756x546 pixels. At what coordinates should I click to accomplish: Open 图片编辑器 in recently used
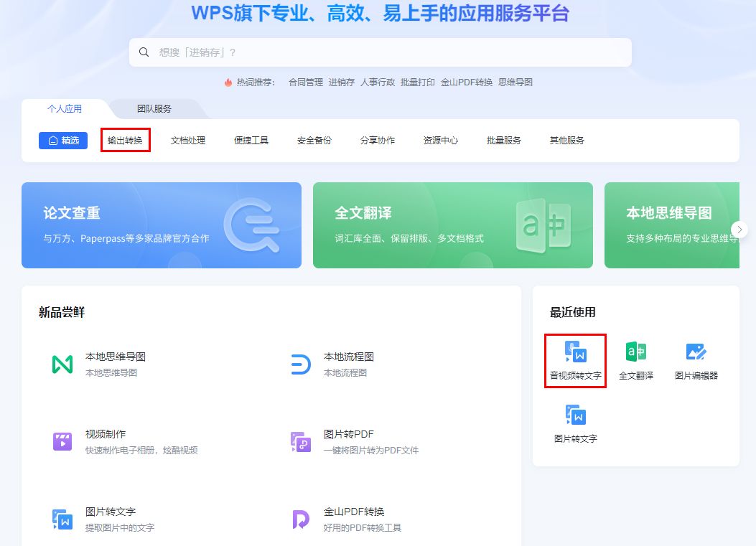[x=696, y=360]
